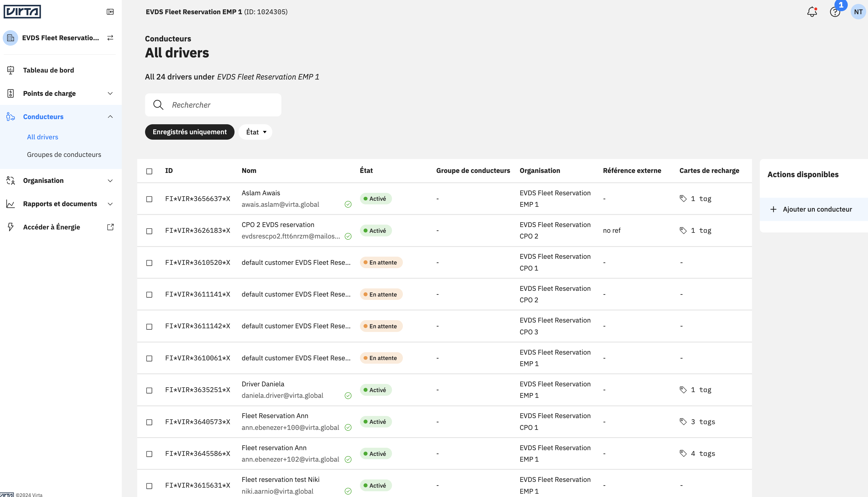Expand Points de charge chevron
The width and height of the screenshot is (868, 497).
110,93
